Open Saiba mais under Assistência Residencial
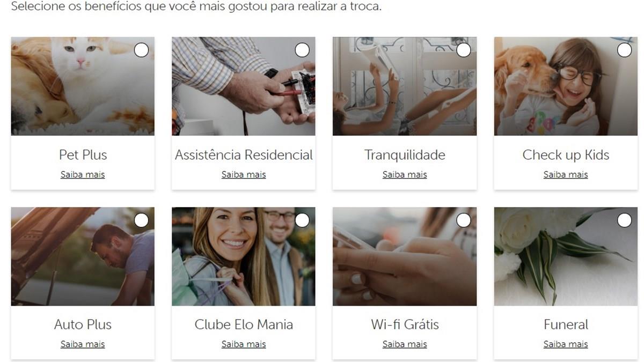Screen dimensions: 644x362 tap(244, 174)
